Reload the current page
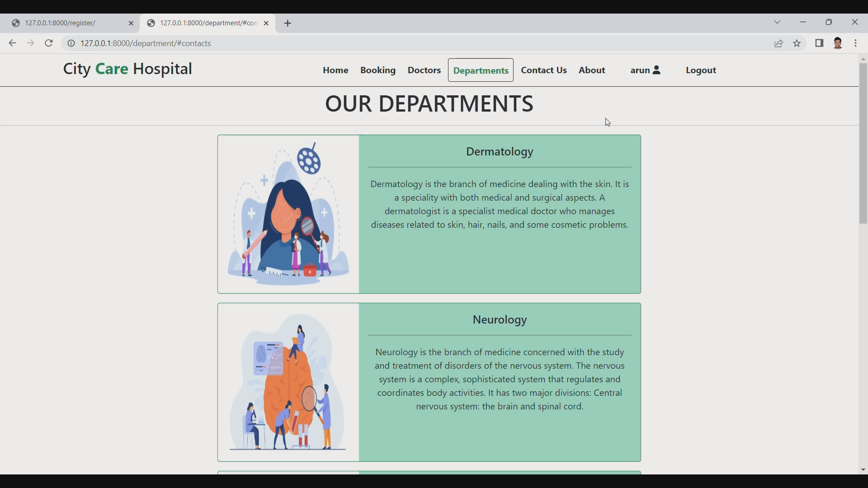 click(48, 43)
